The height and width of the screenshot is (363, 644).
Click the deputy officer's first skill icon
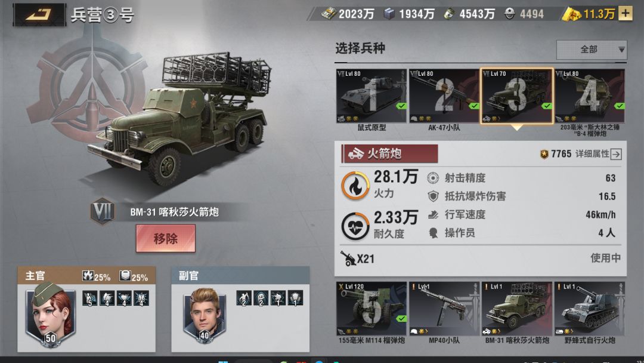243,298
